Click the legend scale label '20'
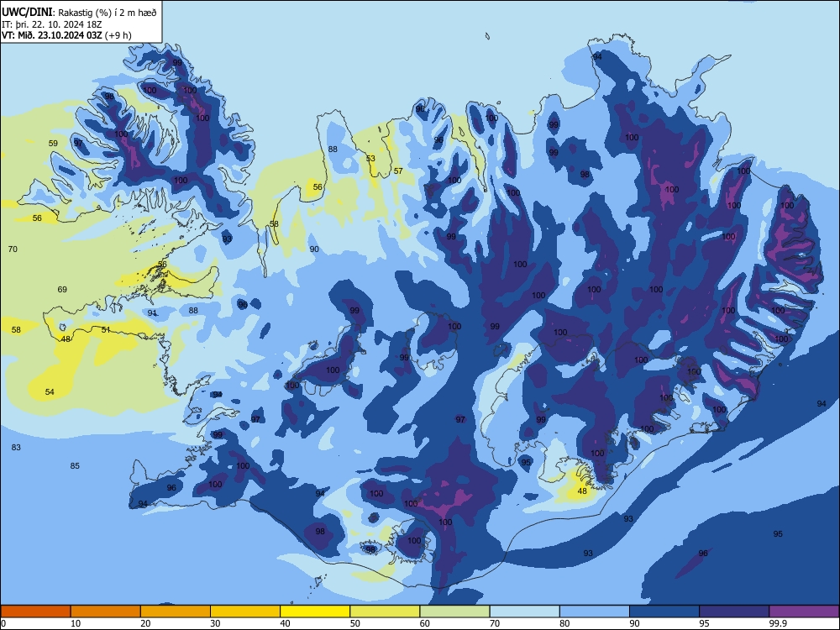The width and height of the screenshot is (840, 630). pyautogui.click(x=145, y=623)
